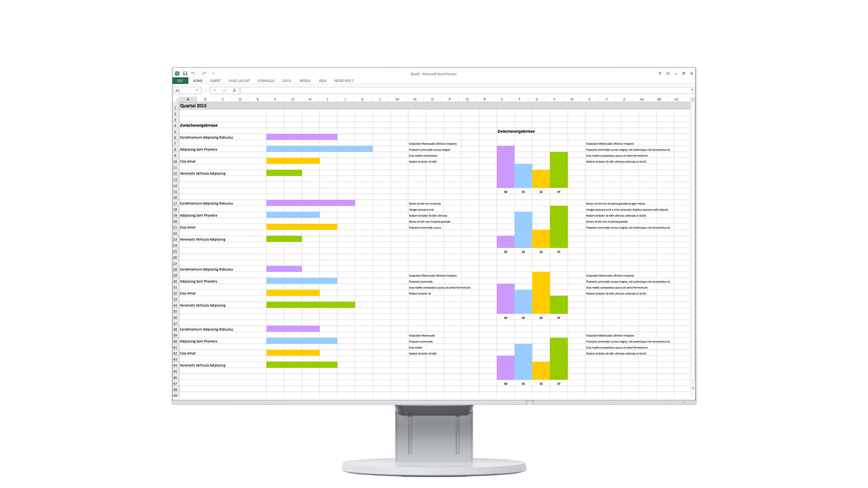Undo the last action
Viewport: 868px width, 488px height.
click(193, 73)
